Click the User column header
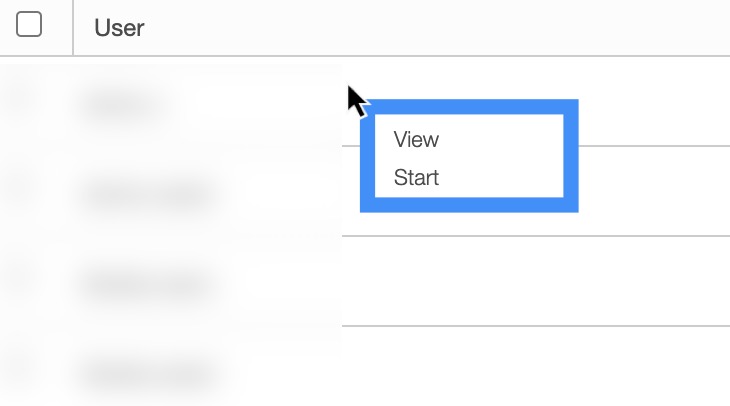The image size is (730, 406). pyautogui.click(x=120, y=27)
